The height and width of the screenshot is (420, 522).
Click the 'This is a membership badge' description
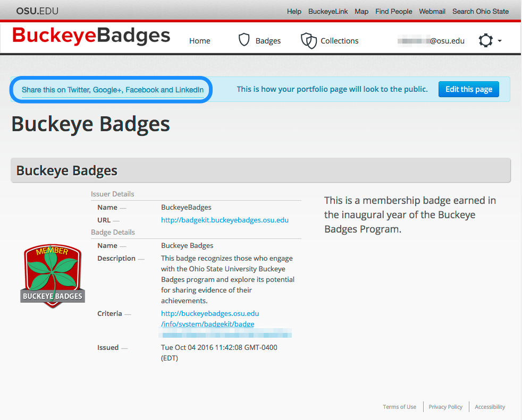tap(410, 215)
